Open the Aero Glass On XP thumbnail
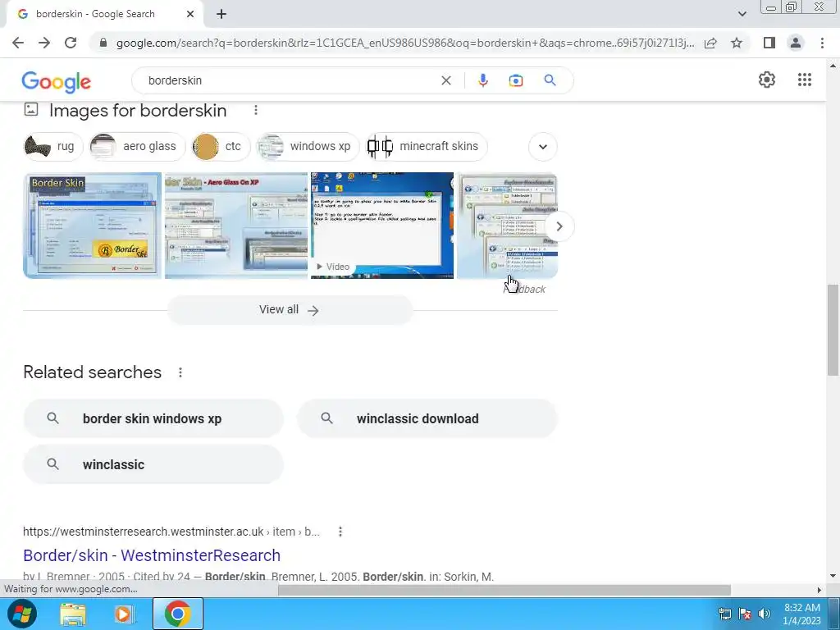The height and width of the screenshot is (630, 840). (x=236, y=226)
